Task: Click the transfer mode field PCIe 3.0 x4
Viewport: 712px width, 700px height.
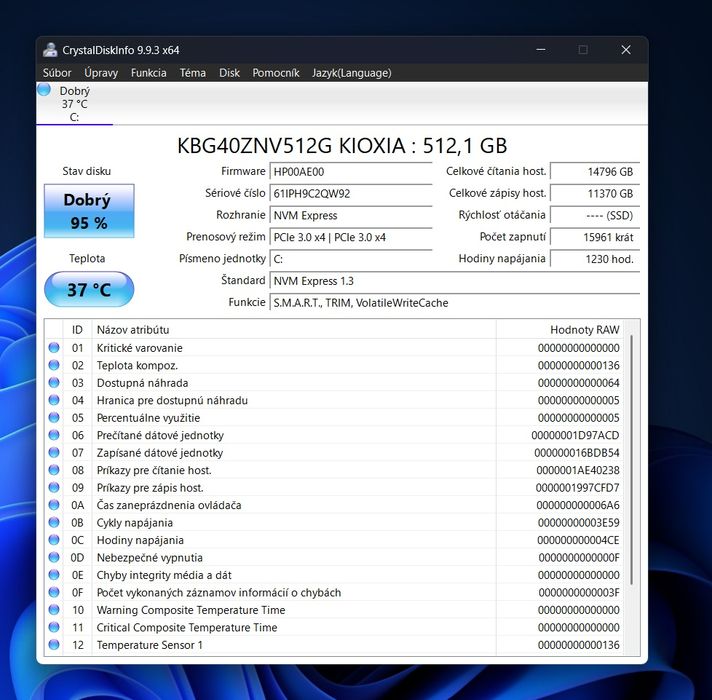Action: click(351, 237)
